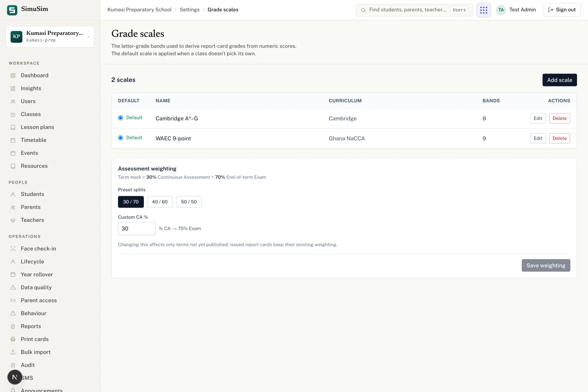Go to Insights in the sidebar

click(x=31, y=88)
